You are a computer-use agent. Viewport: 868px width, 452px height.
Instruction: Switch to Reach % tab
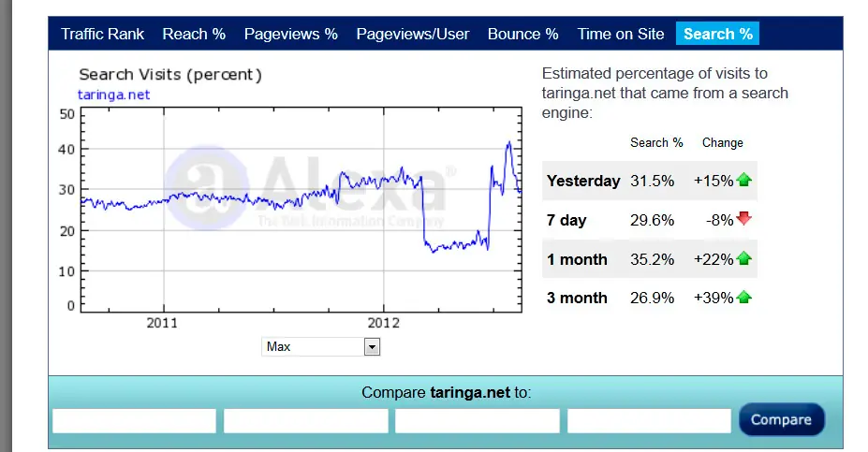194,35
